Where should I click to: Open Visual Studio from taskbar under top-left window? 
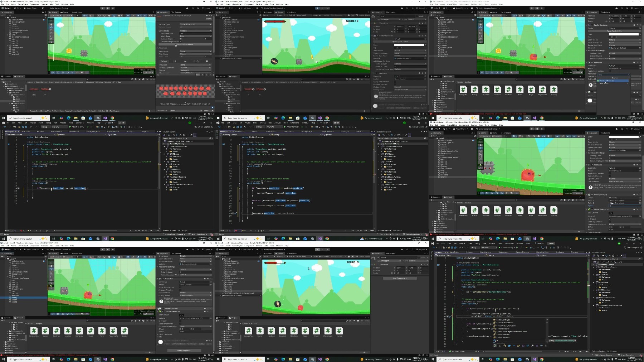pyautogui.click(x=105, y=118)
